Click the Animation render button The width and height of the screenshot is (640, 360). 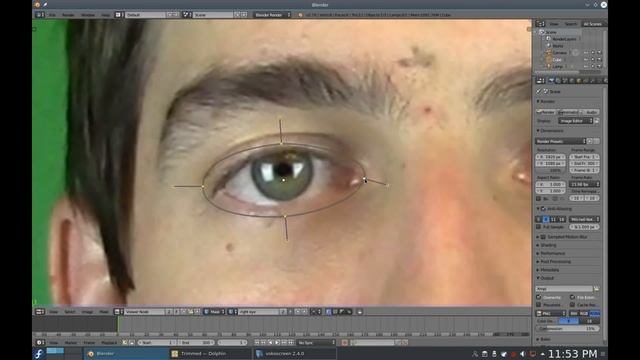568,112
